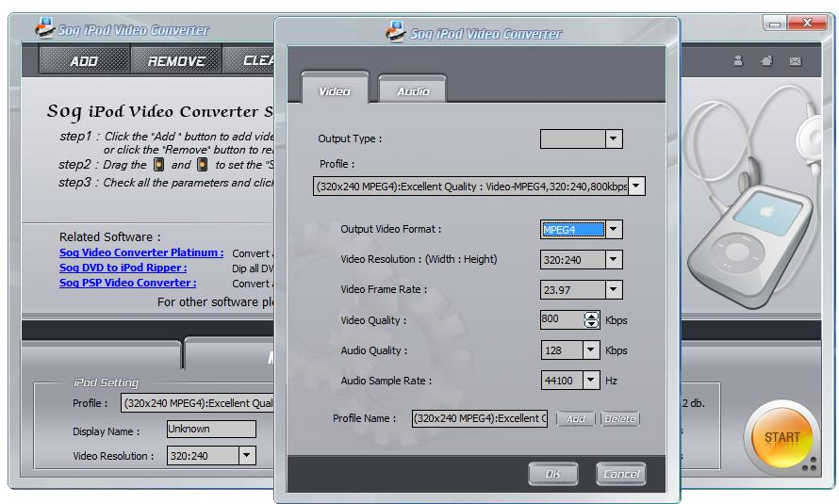
Task: Click the first iPod marker icon in step2
Action: point(159,164)
